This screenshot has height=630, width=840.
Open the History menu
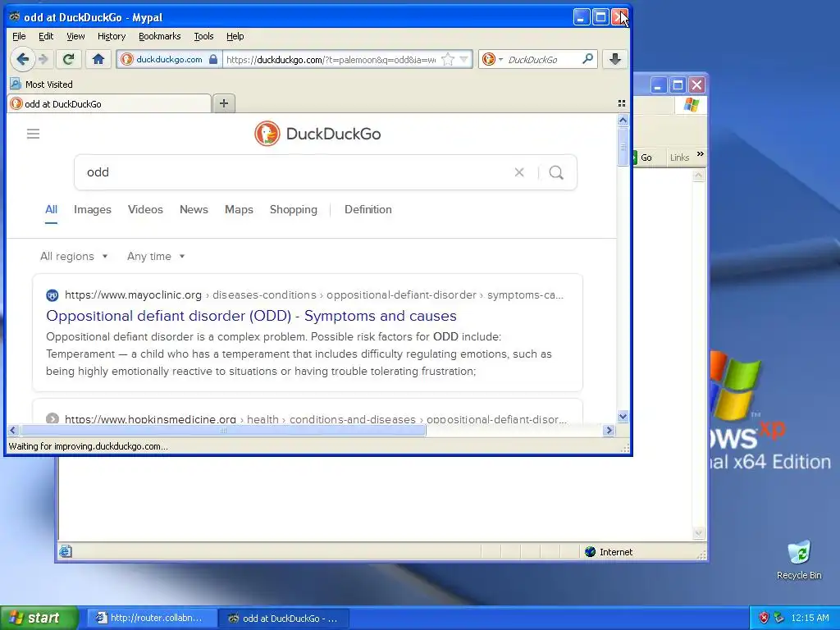(x=112, y=36)
